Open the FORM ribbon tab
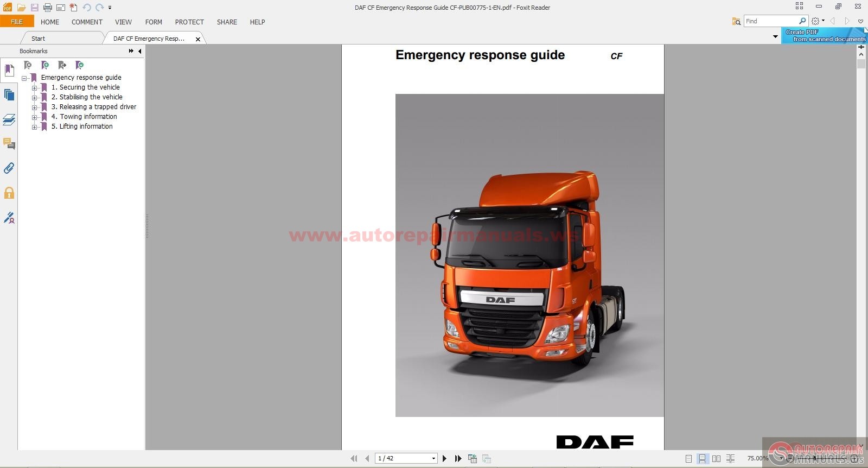The height and width of the screenshot is (468, 868). pyautogui.click(x=154, y=22)
